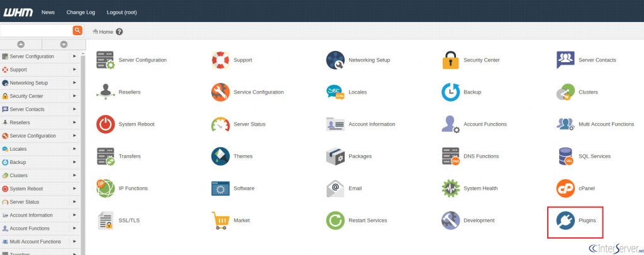Click the System Reboot power icon in grid
Viewport: 644px width, 255px height.
point(106,124)
